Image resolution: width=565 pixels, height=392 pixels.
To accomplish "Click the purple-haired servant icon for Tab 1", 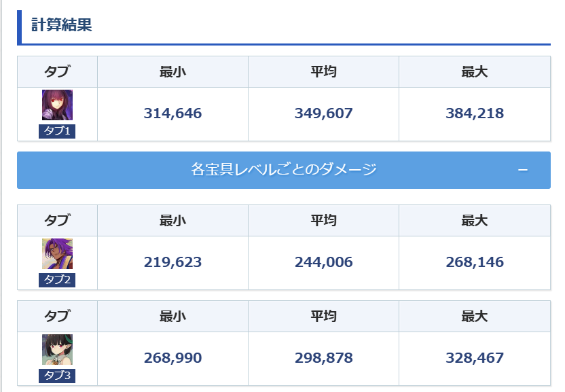I will [x=57, y=105].
